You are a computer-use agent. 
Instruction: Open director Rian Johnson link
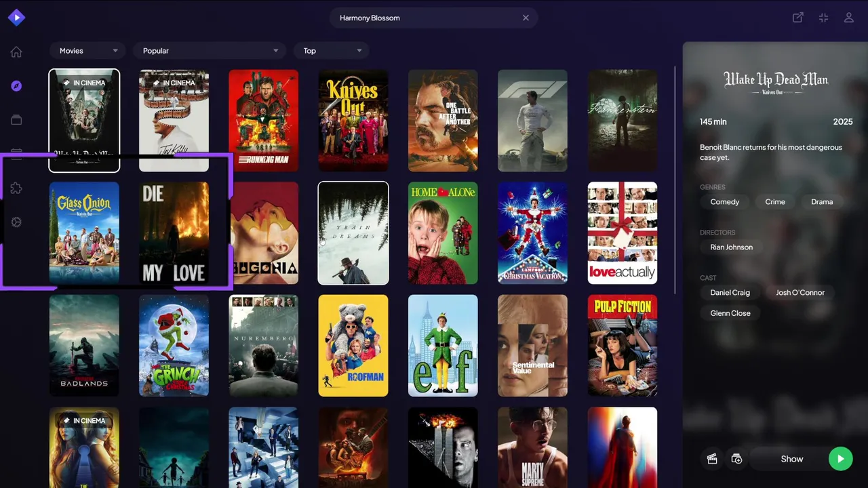coord(731,247)
